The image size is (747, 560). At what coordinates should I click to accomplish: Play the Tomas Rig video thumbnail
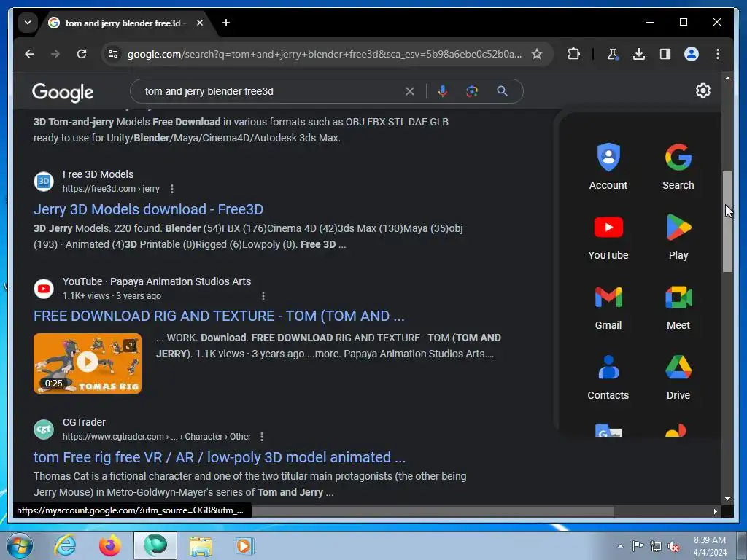(88, 363)
